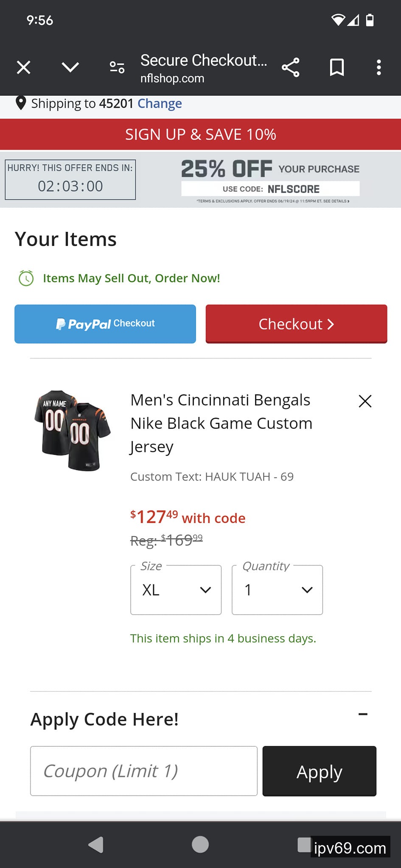Open the 25% off NFLSCORE promo banner
Viewport: 401px width, 868px height.
click(x=270, y=180)
